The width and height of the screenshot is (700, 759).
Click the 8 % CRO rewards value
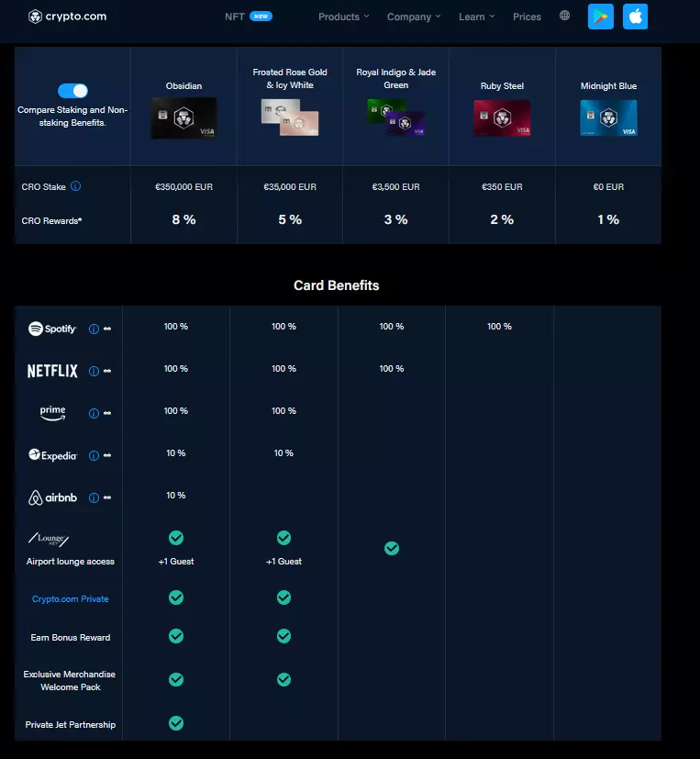click(x=183, y=219)
